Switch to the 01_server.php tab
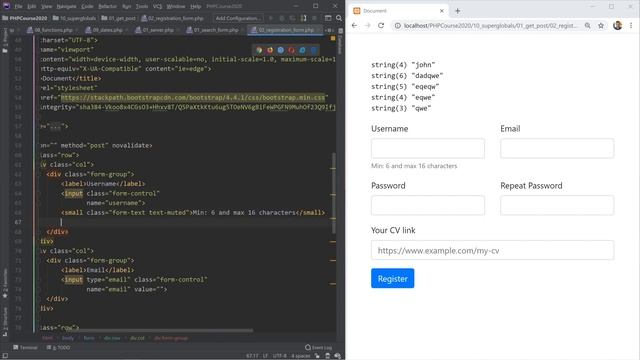The image size is (640, 360). click(x=158, y=30)
